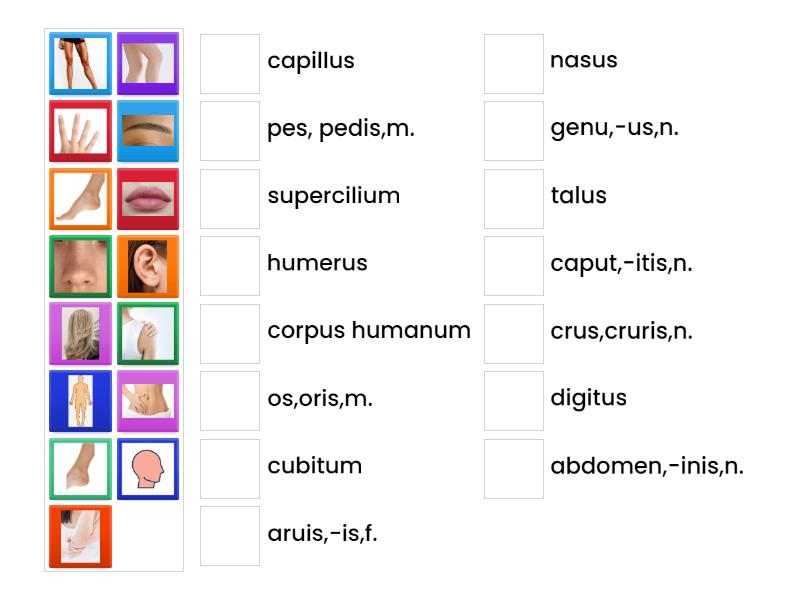
Task: Click the corpus humanum label
Action: pyautogui.click(x=369, y=330)
